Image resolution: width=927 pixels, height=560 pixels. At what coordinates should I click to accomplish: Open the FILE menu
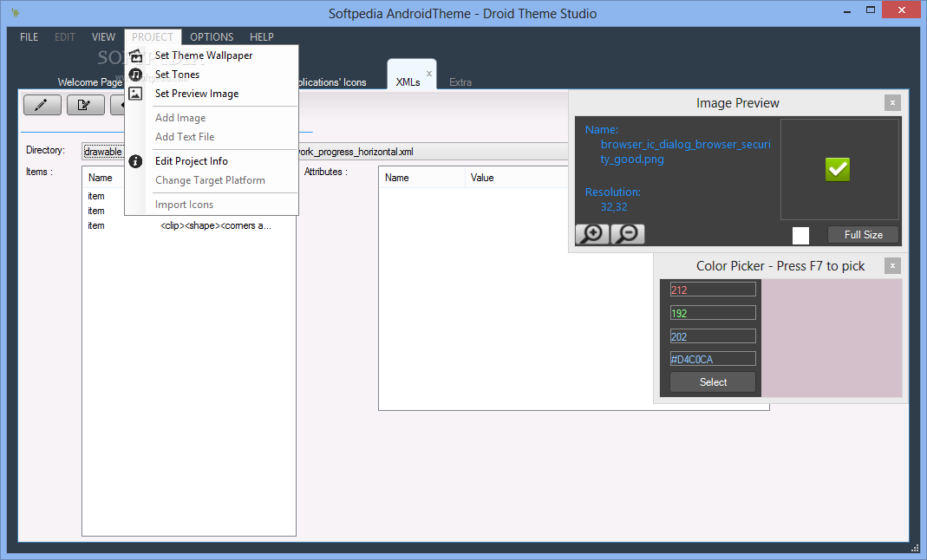tap(29, 36)
